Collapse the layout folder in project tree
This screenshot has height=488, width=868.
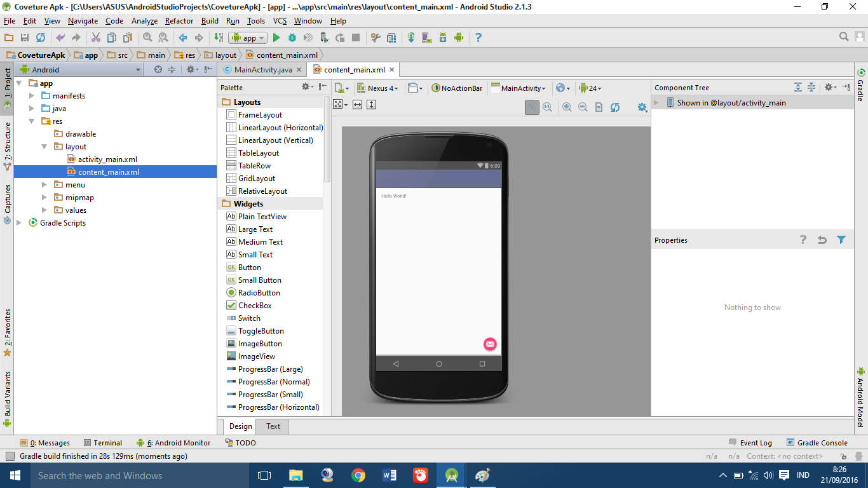point(44,146)
